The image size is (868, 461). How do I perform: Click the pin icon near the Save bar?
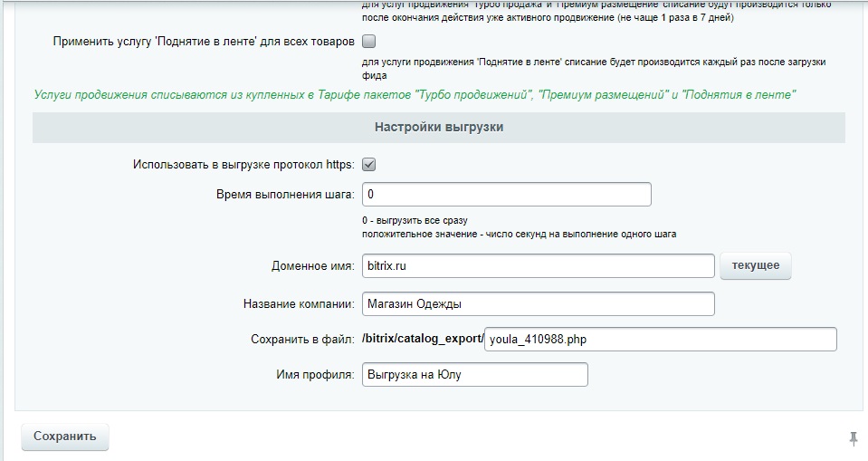point(853,439)
